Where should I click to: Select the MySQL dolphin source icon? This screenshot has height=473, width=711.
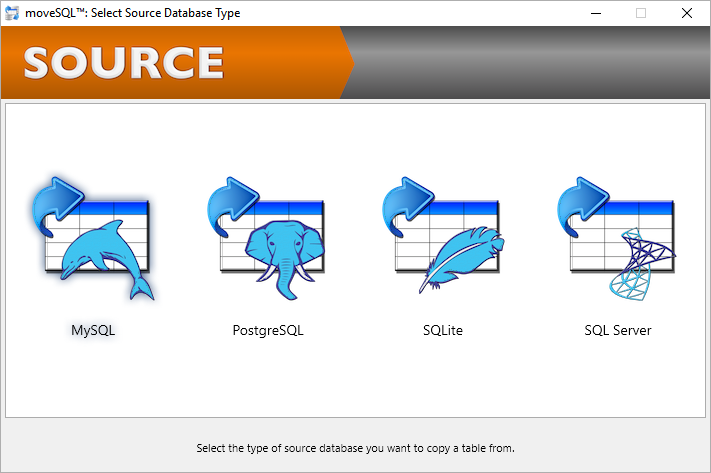click(93, 239)
